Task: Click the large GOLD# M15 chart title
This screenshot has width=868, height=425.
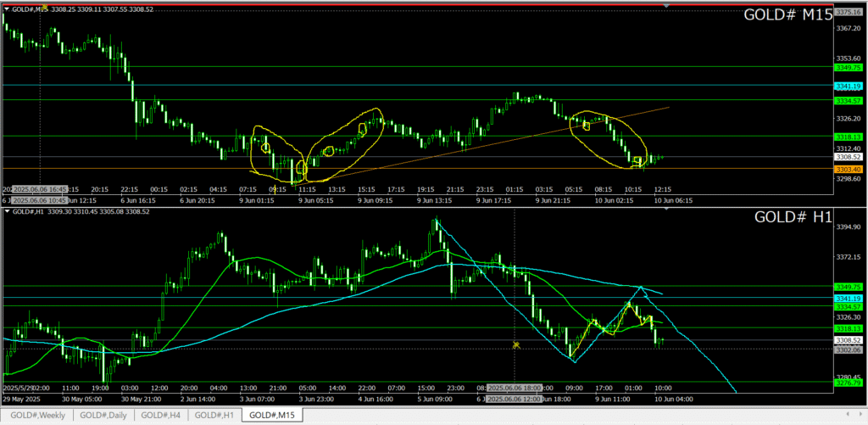Action: click(787, 15)
